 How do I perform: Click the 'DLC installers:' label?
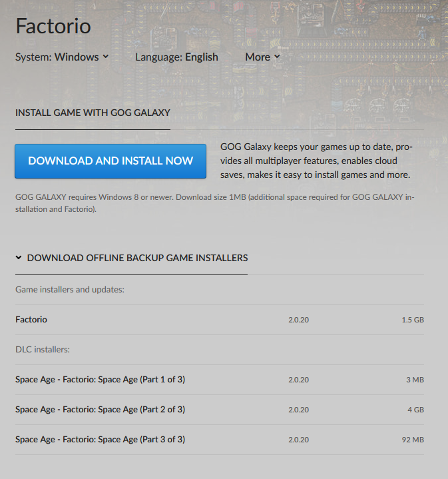[43, 349]
